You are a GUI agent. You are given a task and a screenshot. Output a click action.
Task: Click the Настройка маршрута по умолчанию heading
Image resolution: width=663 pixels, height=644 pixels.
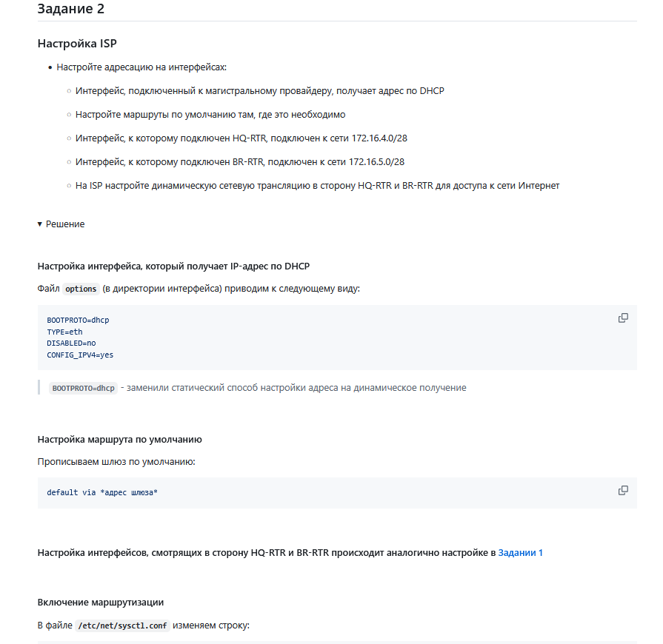[120, 440]
